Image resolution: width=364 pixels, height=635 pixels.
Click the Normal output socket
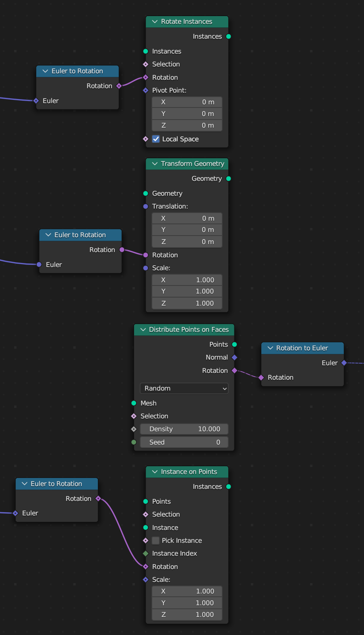point(234,358)
